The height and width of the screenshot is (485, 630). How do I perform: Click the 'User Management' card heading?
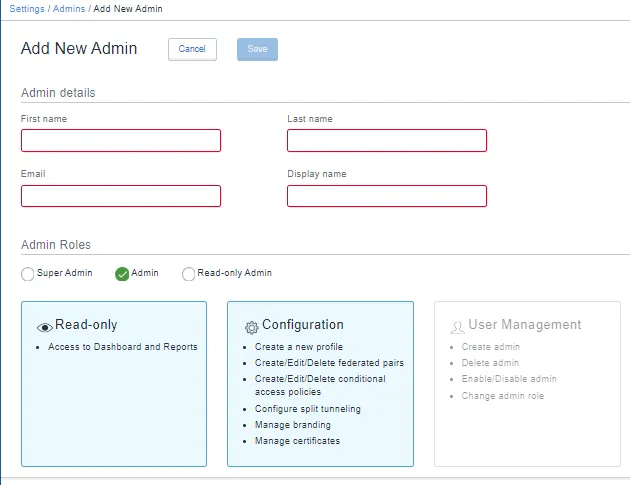click(524, 324)
